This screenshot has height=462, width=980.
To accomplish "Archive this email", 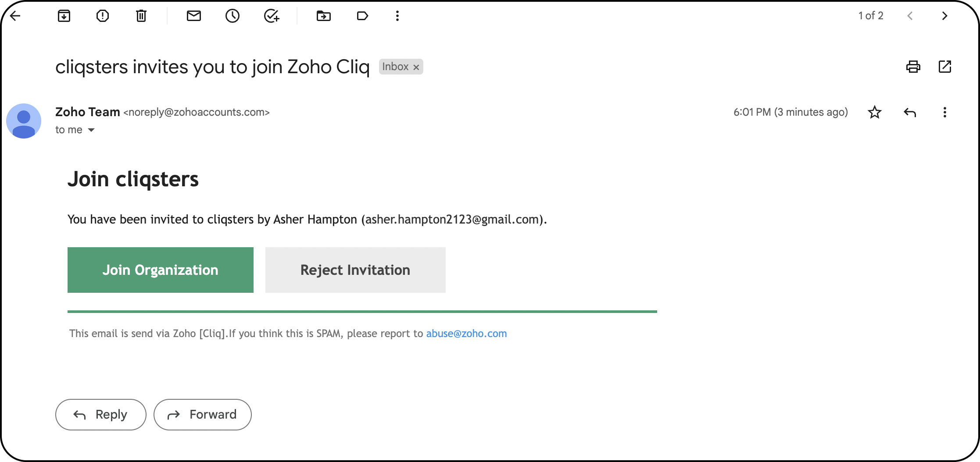I will click(x=64, y=16).
